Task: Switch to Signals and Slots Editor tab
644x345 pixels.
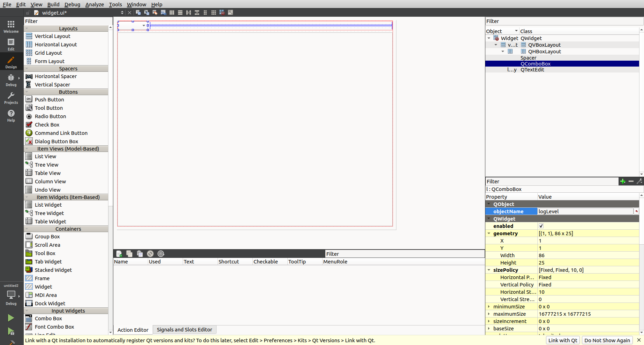Action: (x=184, y=330)
